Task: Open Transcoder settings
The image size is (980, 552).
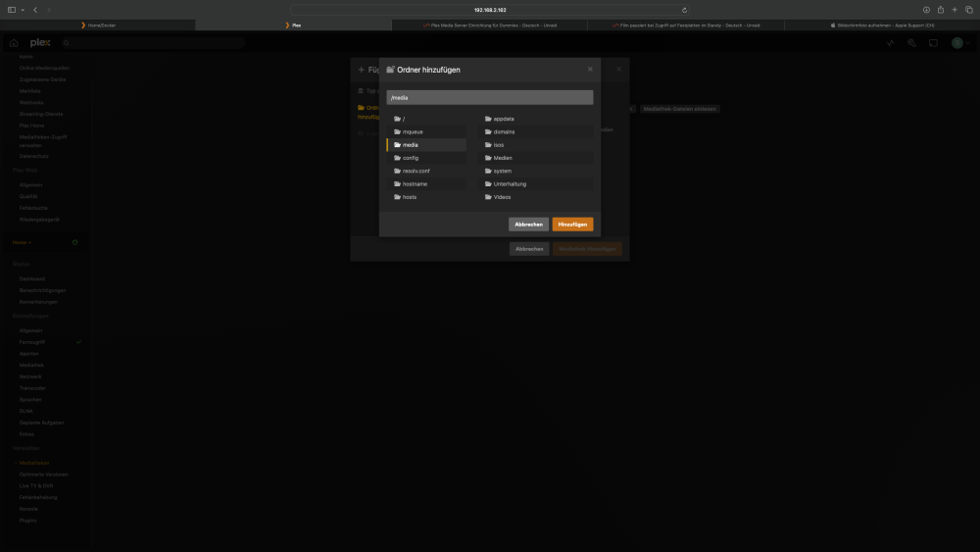Action: coord(32,388)
